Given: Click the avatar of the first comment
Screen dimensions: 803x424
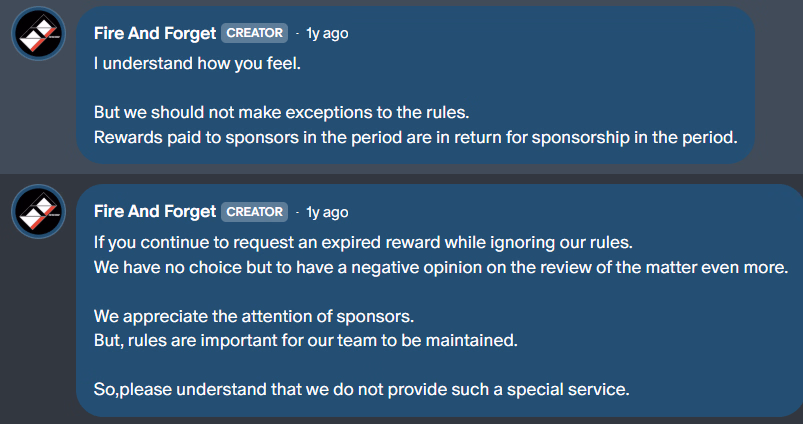Looking at the screenshot, I should tap(39, 34).
